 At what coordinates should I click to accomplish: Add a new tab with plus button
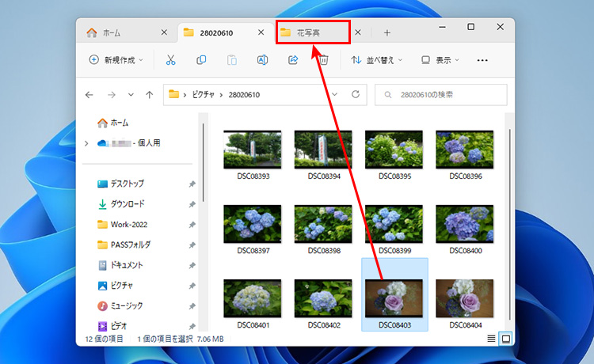pos(387,32)
